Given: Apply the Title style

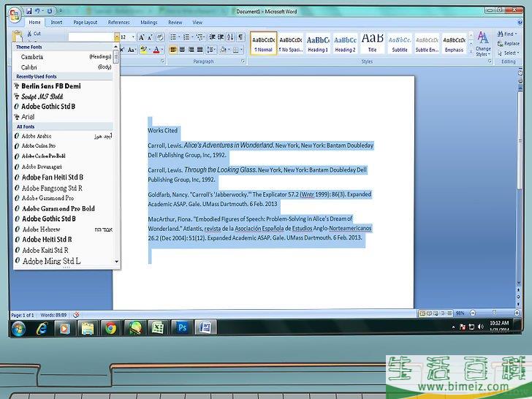Looking at the screenshot, I should point(372,43).
